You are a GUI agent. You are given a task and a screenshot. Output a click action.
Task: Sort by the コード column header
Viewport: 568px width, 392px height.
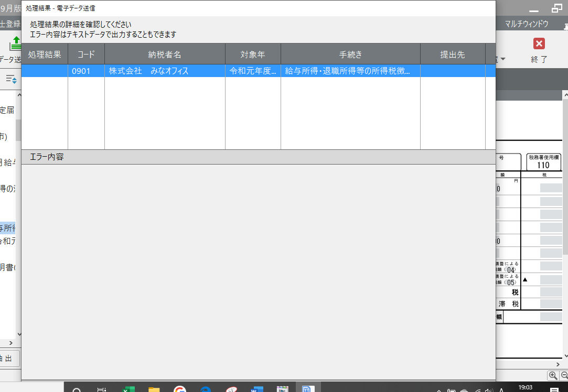point(86,55)
